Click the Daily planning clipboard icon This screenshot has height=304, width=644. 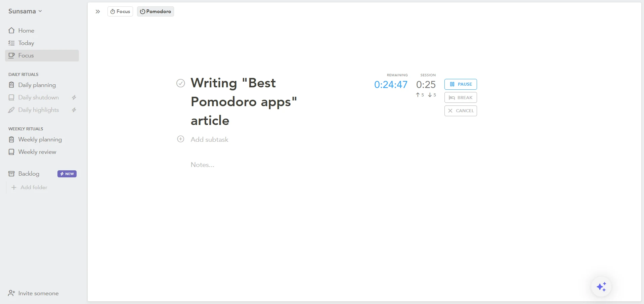pos(11,85)
